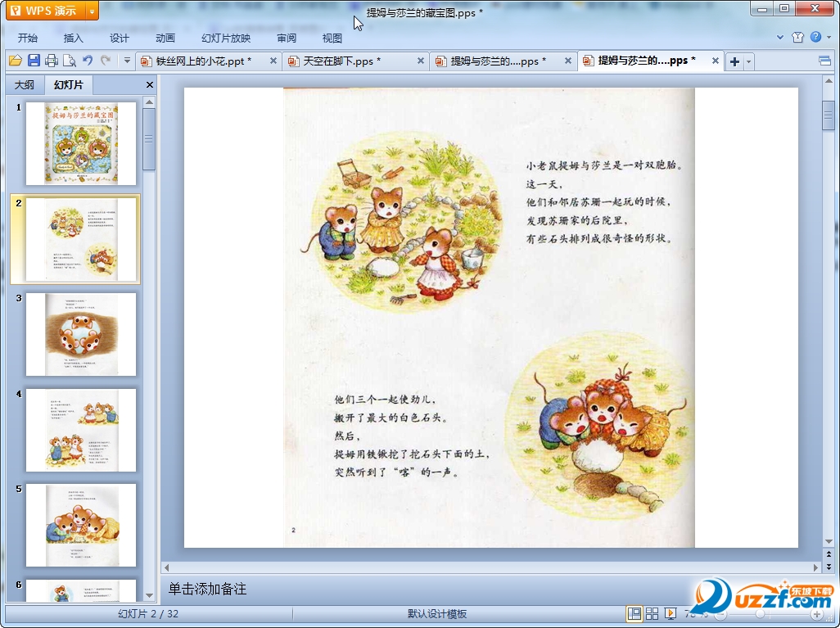Go to previous slide double-arrow button
The height and width of the screenshot is (628, 840).
tap(829, 554)
